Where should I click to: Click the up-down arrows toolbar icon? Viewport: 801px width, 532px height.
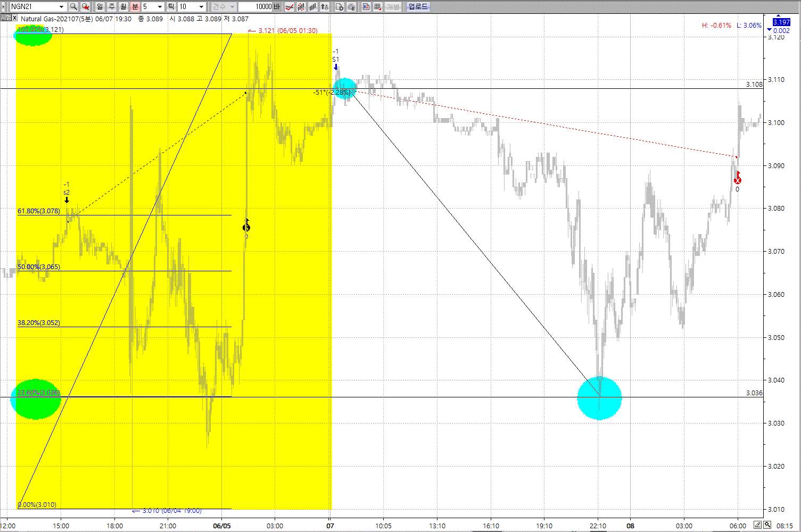[325, 7]
